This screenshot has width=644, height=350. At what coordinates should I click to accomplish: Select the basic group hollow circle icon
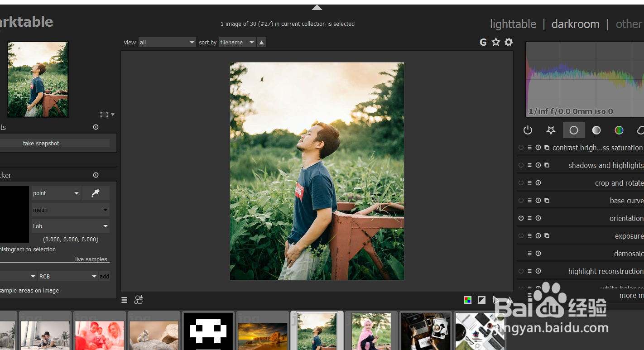(x=574, y=130)
